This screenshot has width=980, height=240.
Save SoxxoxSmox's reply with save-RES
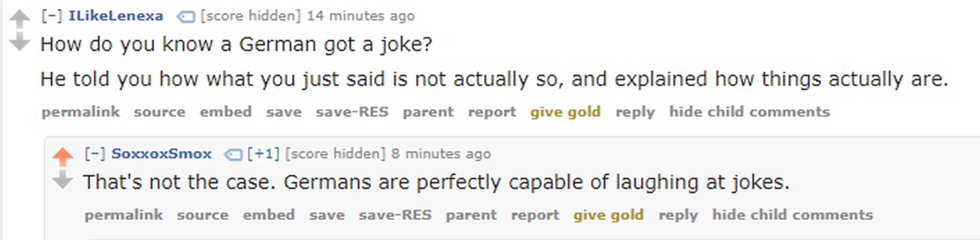[x=395, y=215]
